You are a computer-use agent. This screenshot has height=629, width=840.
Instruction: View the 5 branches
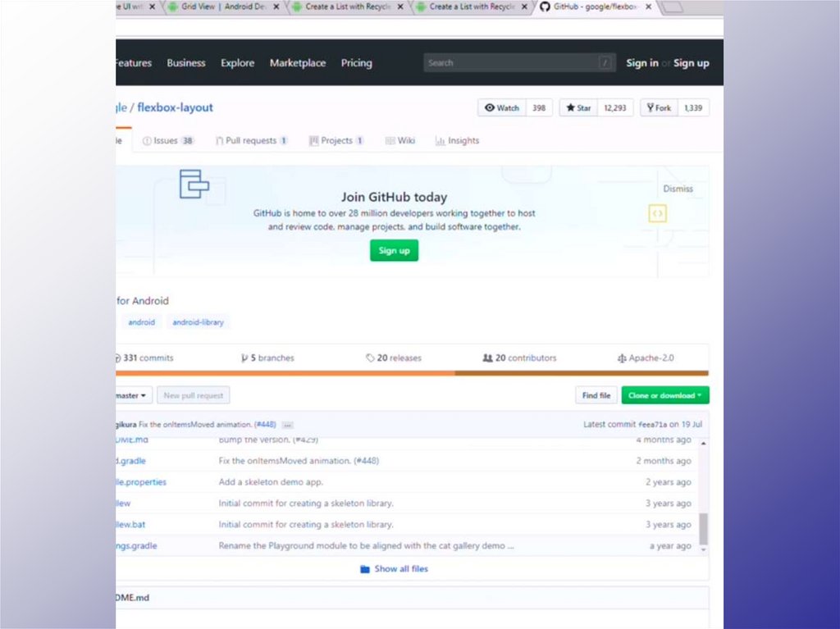tap(267, 358)
